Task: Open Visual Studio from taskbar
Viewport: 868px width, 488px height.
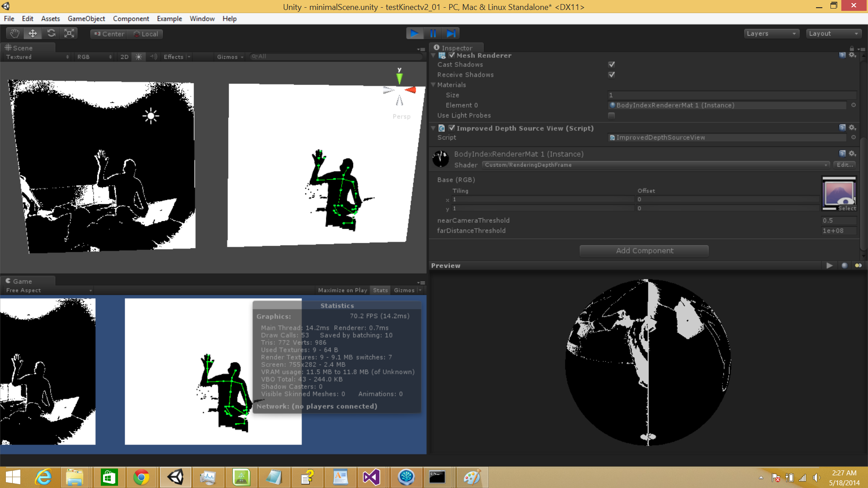Action: 371,477
